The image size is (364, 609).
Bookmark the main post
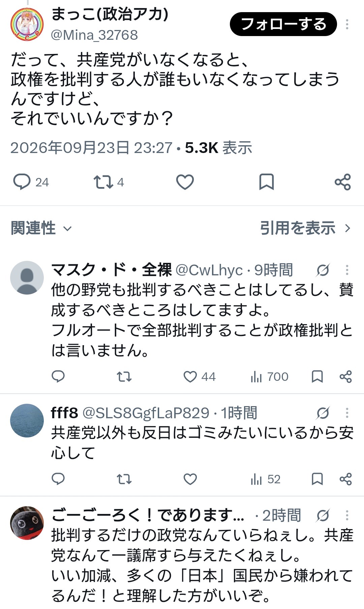(266, 182)
